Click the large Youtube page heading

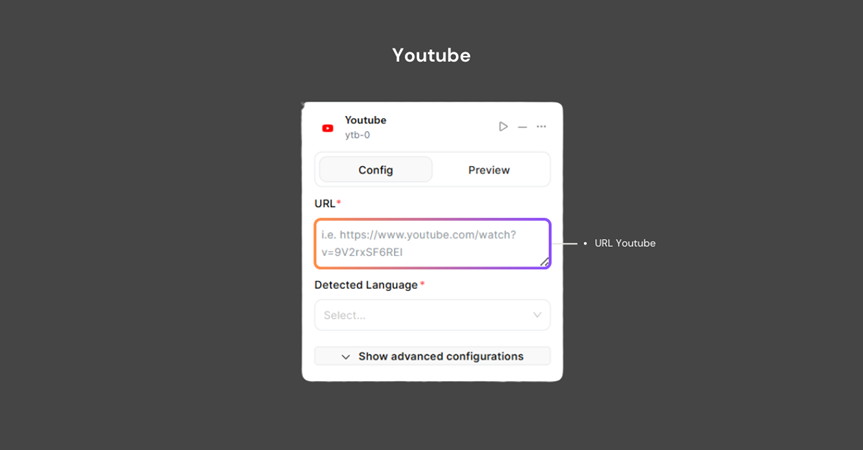click(432, 55)
